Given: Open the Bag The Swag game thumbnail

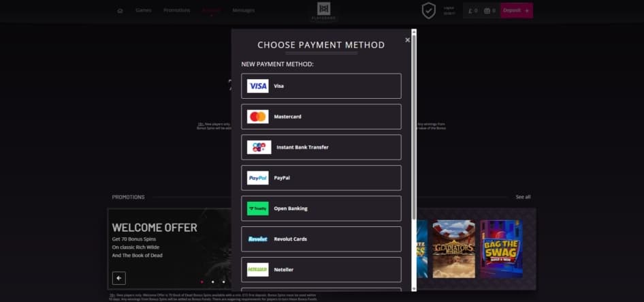Looking at the screenshot, I should pos(501,249).
